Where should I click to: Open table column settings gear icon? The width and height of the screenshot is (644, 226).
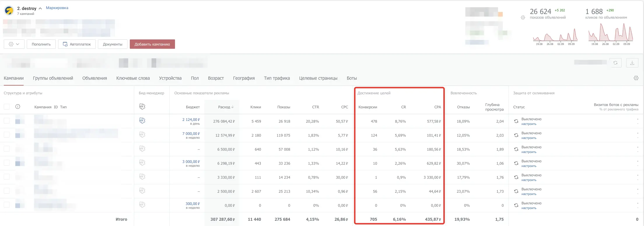636,78
